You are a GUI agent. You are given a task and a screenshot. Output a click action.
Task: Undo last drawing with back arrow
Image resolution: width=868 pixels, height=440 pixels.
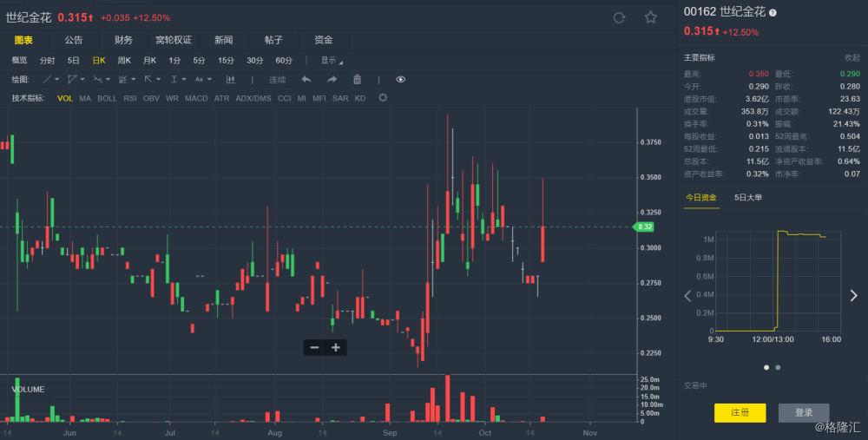click(306, 80)
